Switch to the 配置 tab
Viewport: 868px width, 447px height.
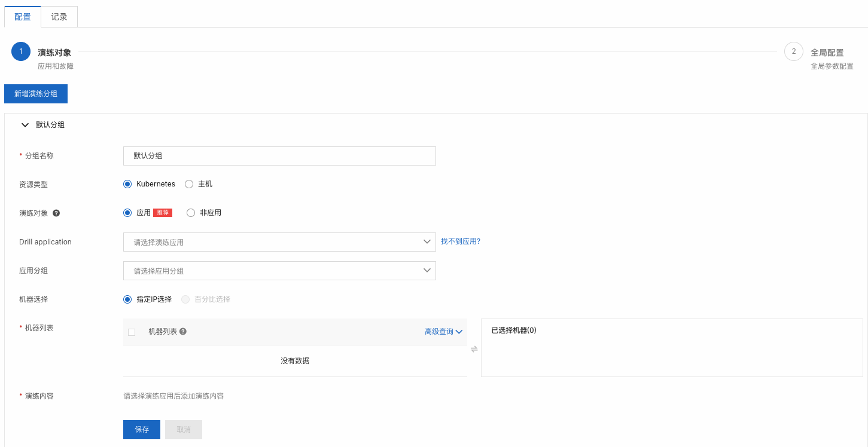[x=23, y=17]
